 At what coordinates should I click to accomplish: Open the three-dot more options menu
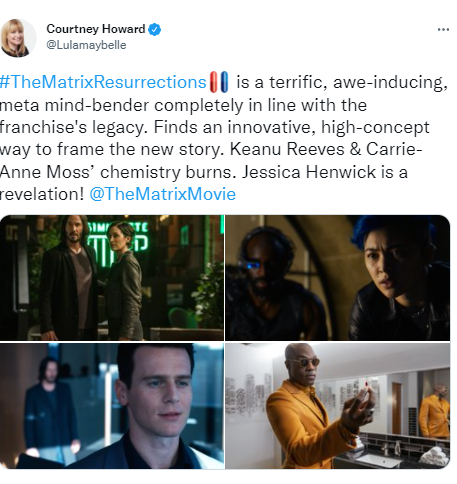[x=443, y=30]
